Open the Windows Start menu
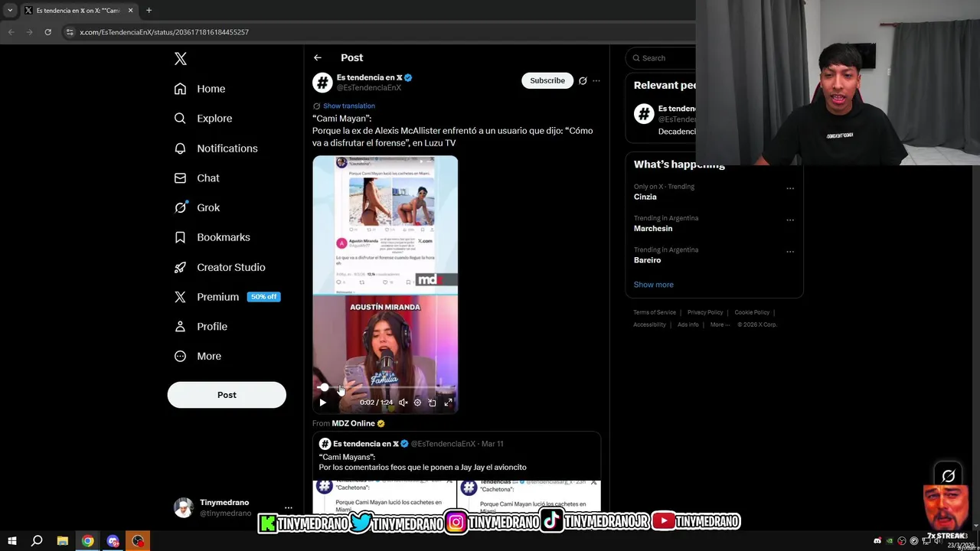Image resolution: width=980 pixels, height=551 pixels. coord(11,541)
